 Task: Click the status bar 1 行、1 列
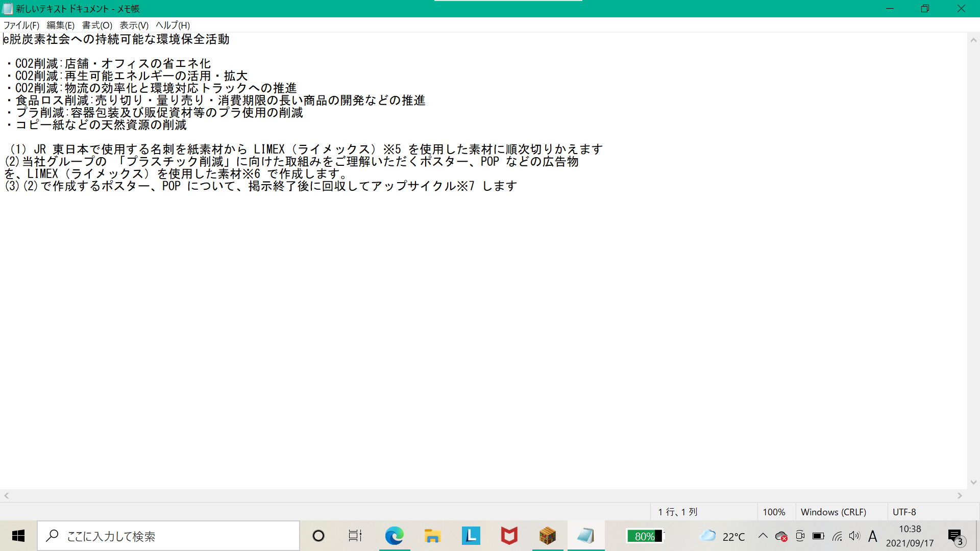677,512
